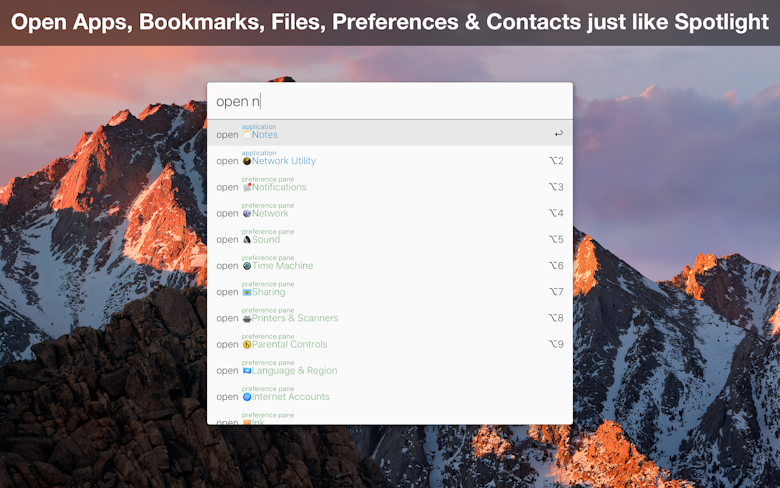Click the Language & Region flag icon
This screenshot has height=488, width=780.
point(247,371)
